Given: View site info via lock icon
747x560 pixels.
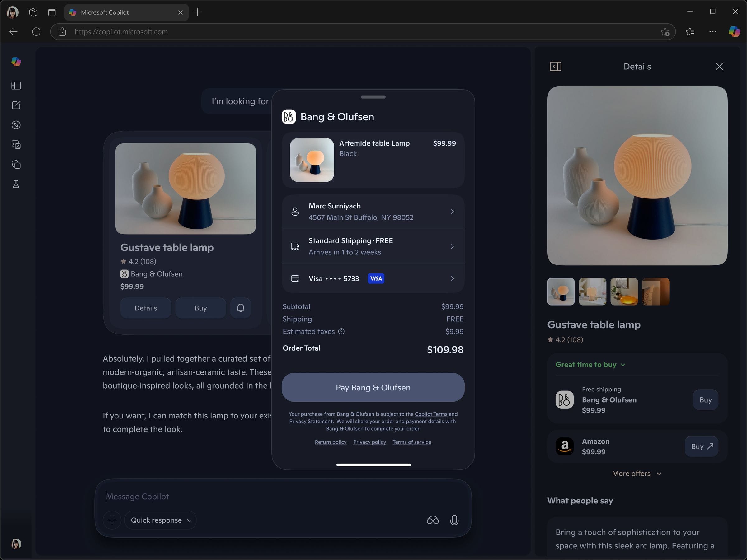Looking at the screenshot, I should [63, 32].
